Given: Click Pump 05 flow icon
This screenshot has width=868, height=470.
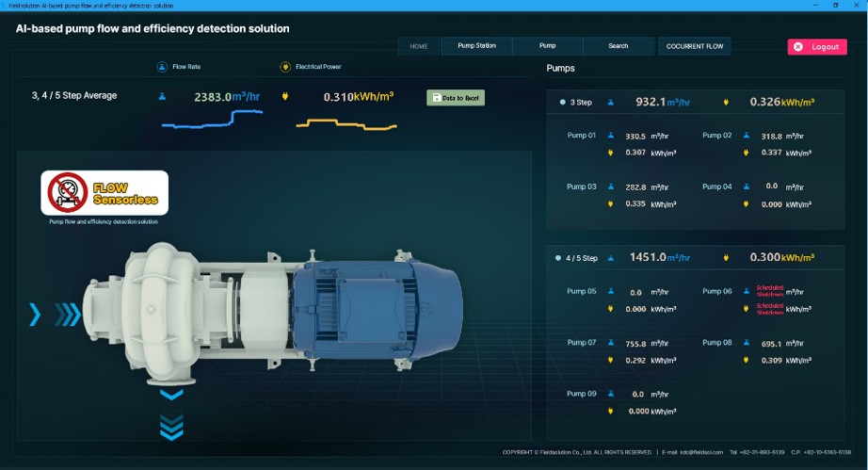Looking at the screenshot, I should 611,291.
